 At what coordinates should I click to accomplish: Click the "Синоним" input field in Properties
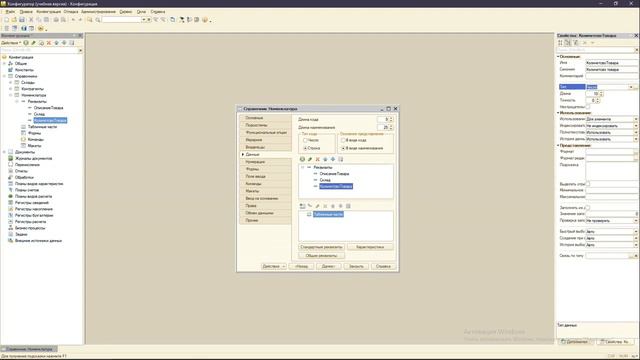click(611, 69)
